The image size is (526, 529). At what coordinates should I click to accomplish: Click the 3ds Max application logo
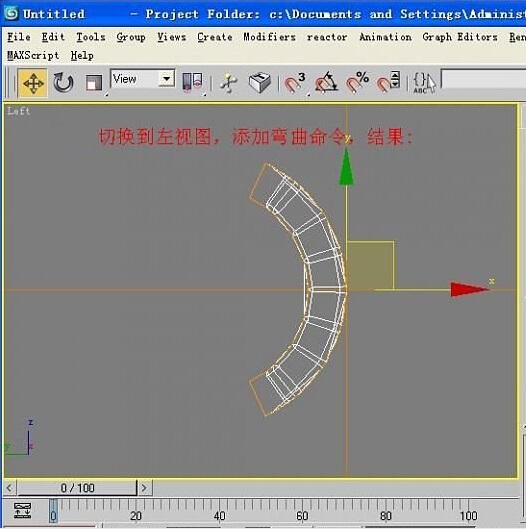coord(11,13)
